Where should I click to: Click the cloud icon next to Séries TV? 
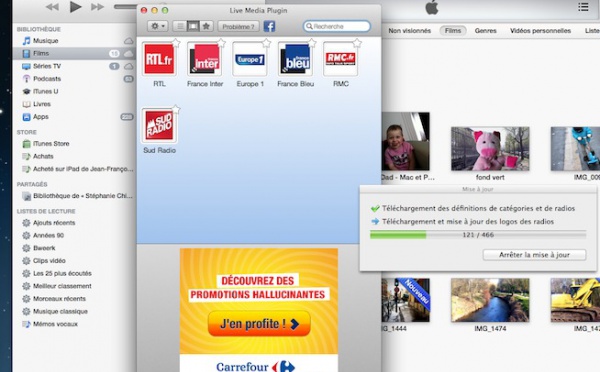(x=129, y=66)
